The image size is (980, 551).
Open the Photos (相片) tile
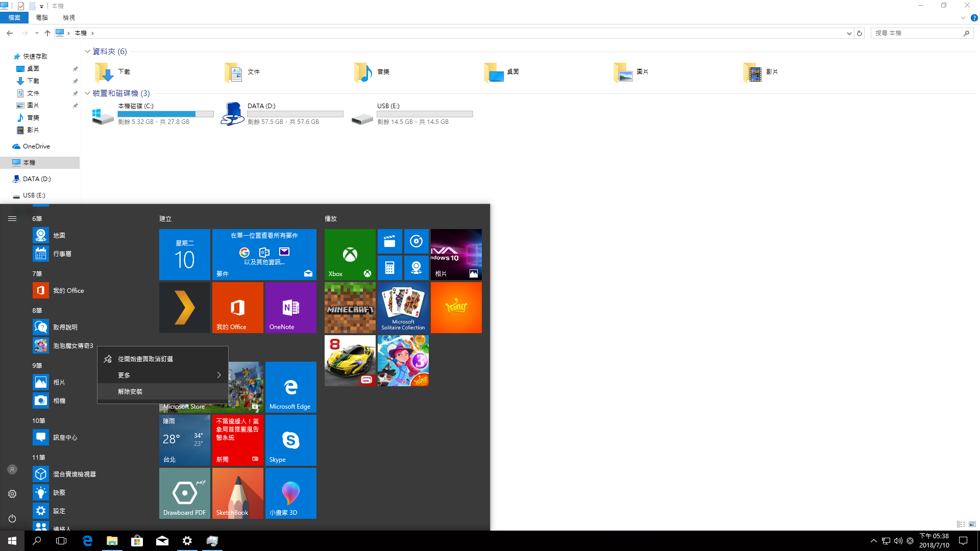[456, 254]
